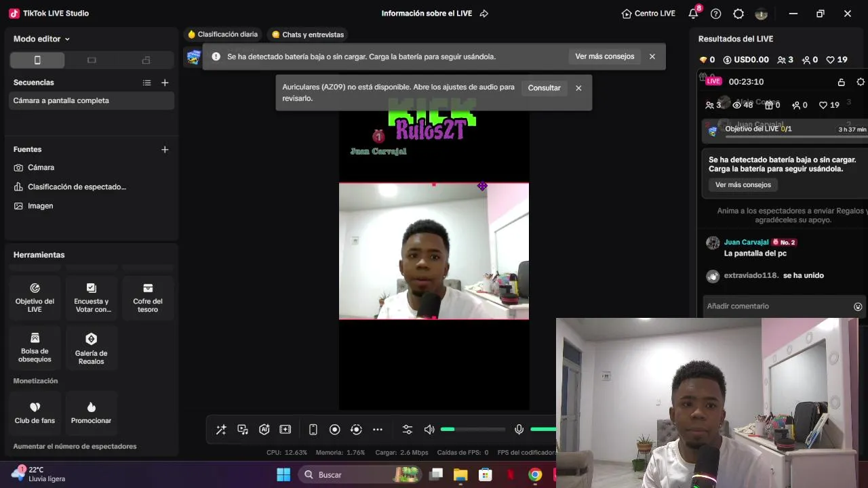Close the Auriculares unavailable notice
This screenshot has height=488, width=868.
pos(578,88)
